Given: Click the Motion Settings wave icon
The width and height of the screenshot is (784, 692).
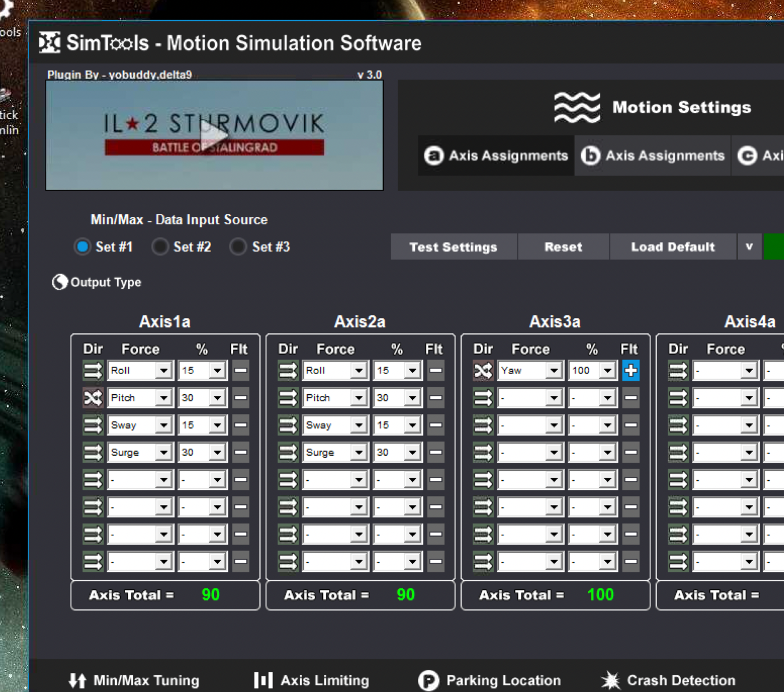Looking at the screenshot, I should coord(577,107).
